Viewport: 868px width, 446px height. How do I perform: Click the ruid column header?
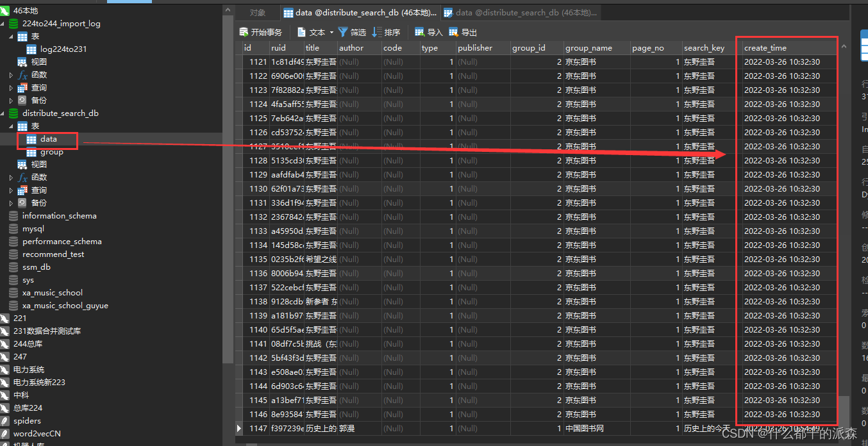[287, 47]
